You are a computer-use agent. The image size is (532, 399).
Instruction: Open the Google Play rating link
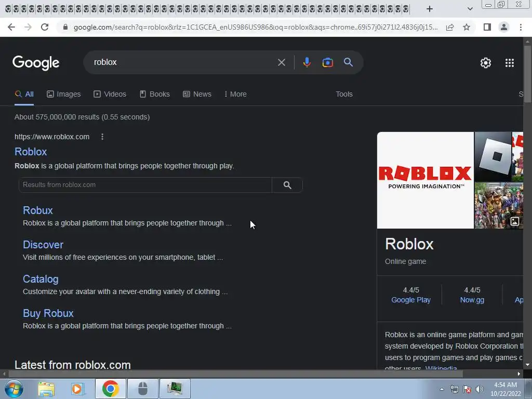pos(410,300)
